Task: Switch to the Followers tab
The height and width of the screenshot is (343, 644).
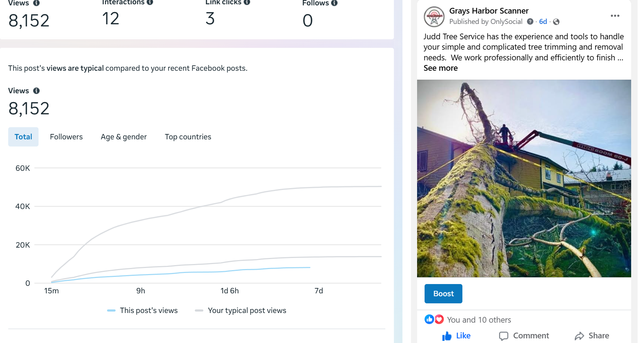Action: click(66, 137)
